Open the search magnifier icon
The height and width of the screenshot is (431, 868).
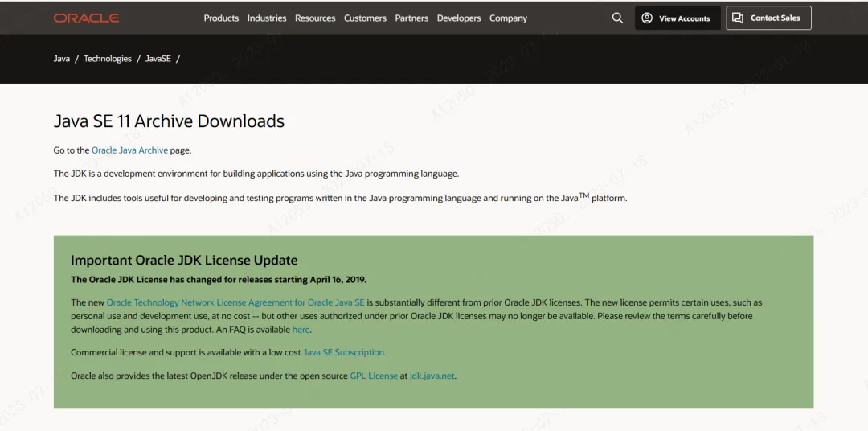point(617,18)
